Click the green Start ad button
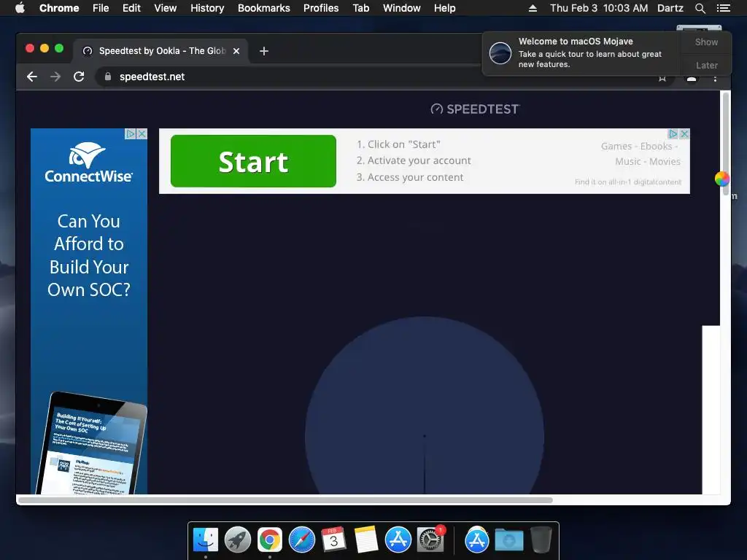Image resolution: width=747 pixels, height=560 pixels. [253, 161]
